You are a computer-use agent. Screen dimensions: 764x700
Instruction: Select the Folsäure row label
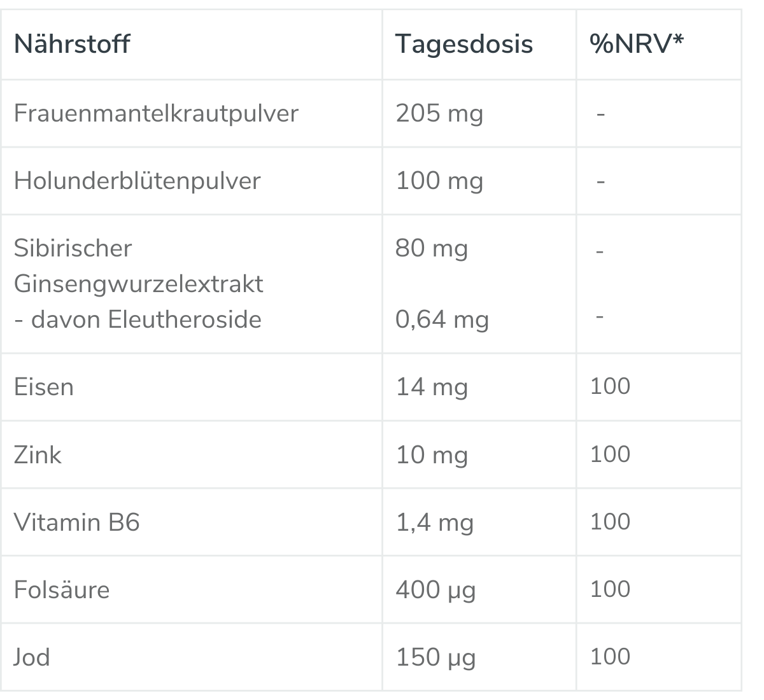point(62,590)
